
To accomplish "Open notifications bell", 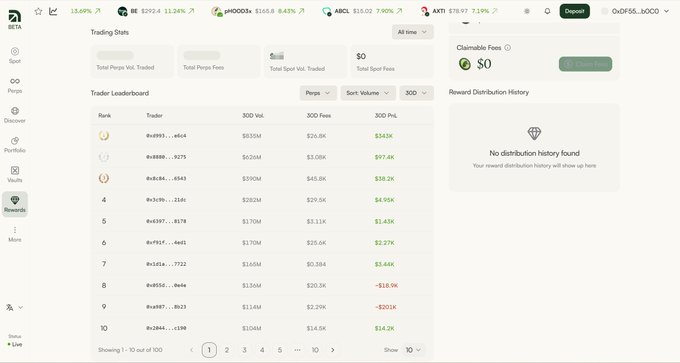I will [x=547, y=11].
